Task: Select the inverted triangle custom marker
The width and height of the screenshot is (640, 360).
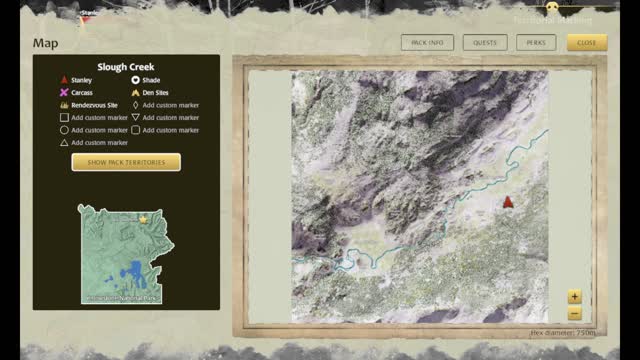Action: tap(136, 118)
